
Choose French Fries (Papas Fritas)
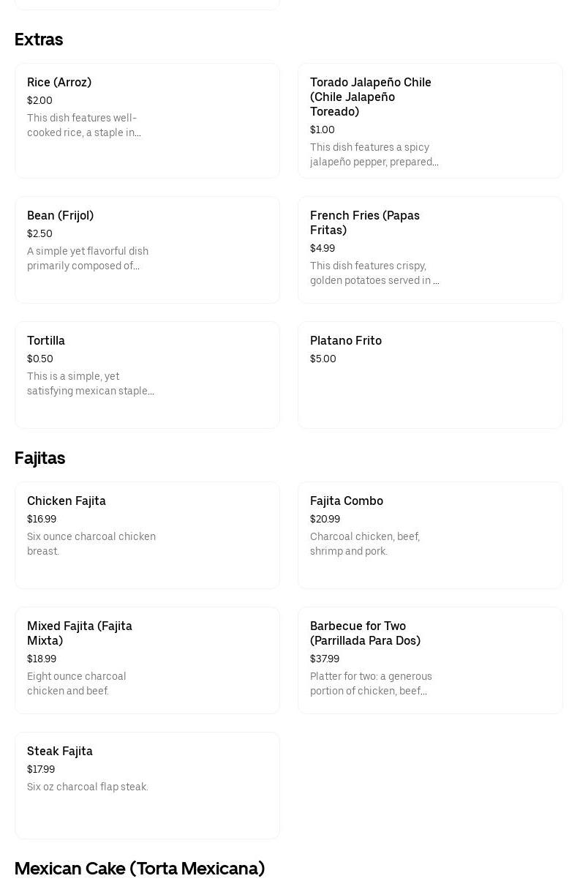430,250
